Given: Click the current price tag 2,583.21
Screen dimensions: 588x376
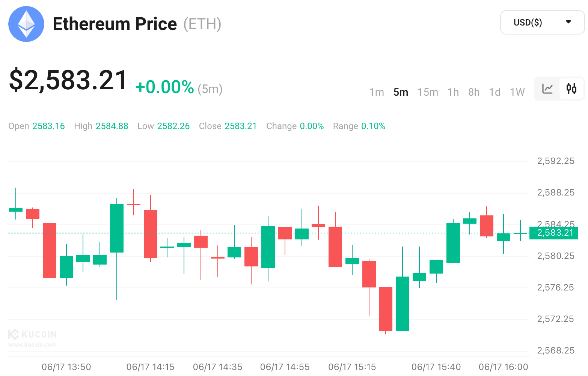Looking at the screenshot, I should click(x=554, y=233).
